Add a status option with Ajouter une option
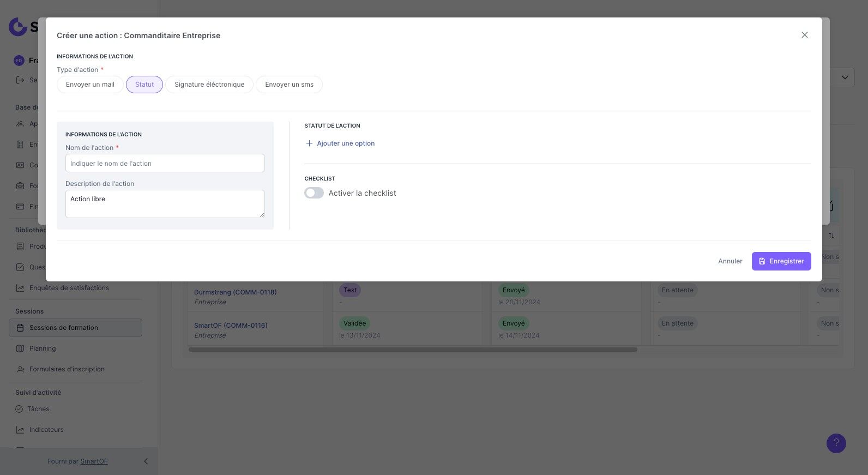The height and width of the screenshot is (475, 868). coord(340,143)
